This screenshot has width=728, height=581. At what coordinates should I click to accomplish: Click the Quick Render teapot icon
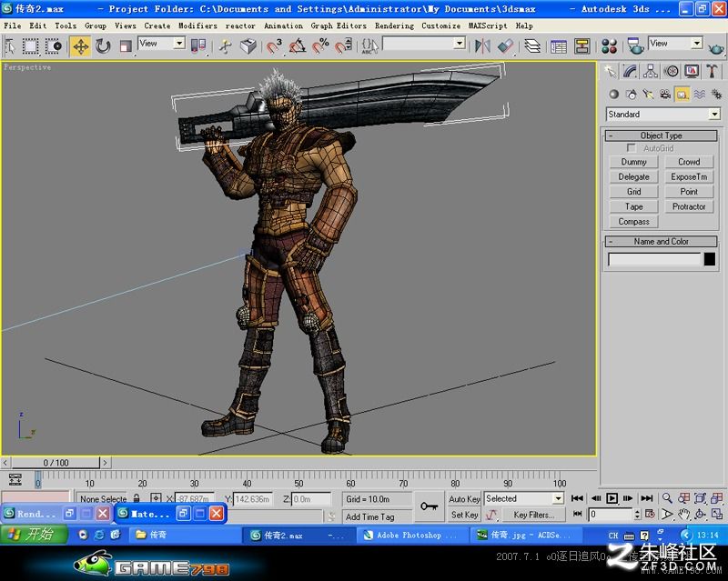pos(715,47)
